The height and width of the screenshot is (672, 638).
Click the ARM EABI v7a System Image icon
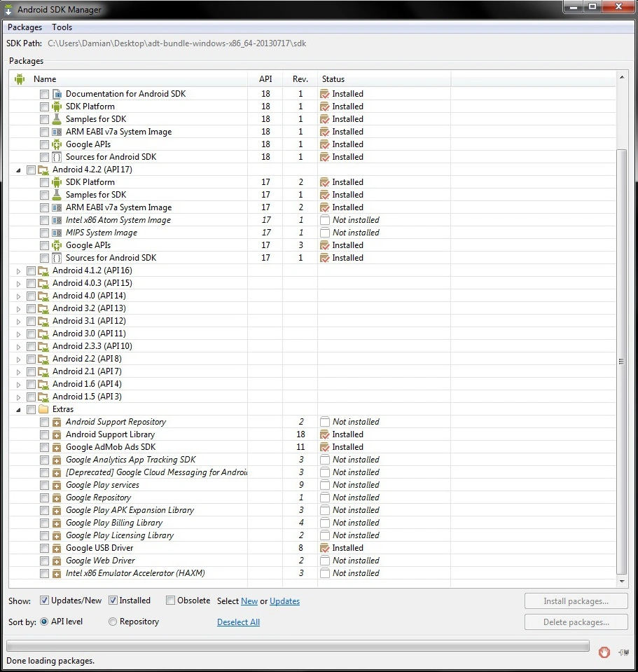point(56,131)
